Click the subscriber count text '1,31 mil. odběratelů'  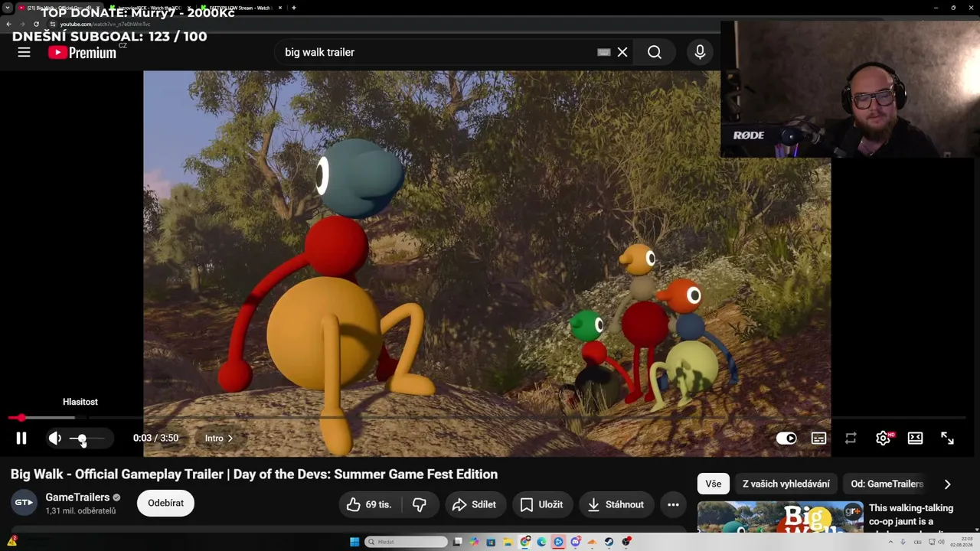(80, 511)
